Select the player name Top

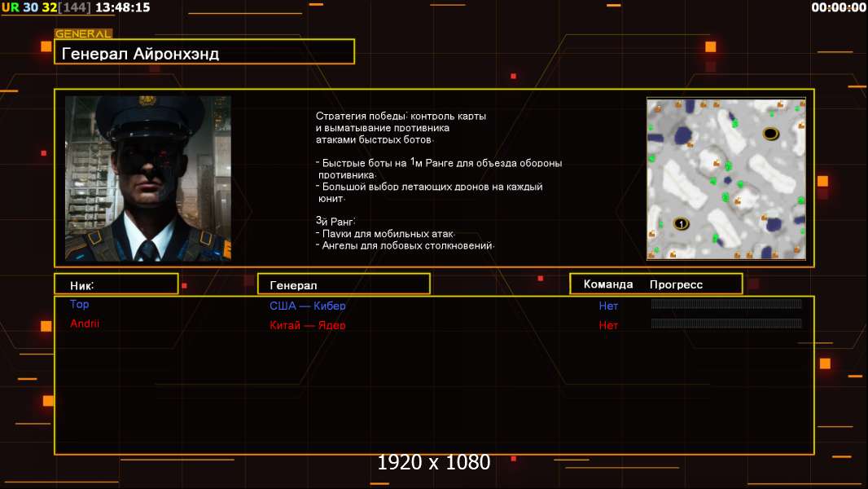(x=79, y=304)
